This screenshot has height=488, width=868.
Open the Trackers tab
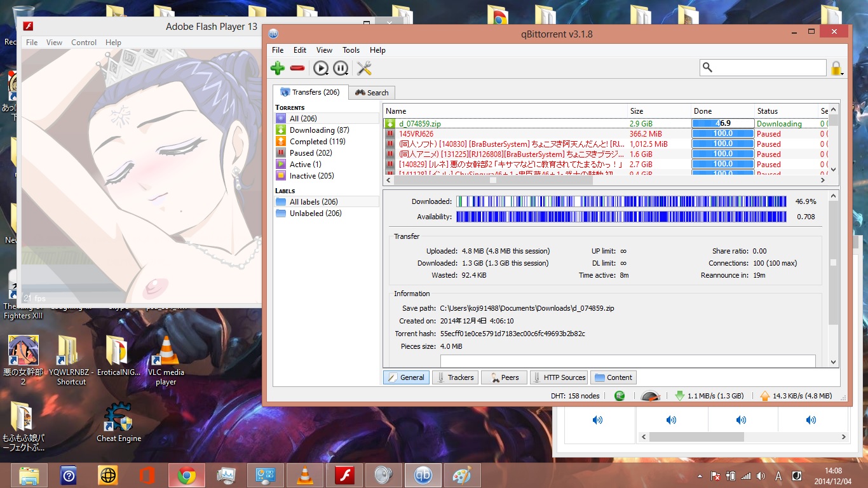tap(455, 377)
